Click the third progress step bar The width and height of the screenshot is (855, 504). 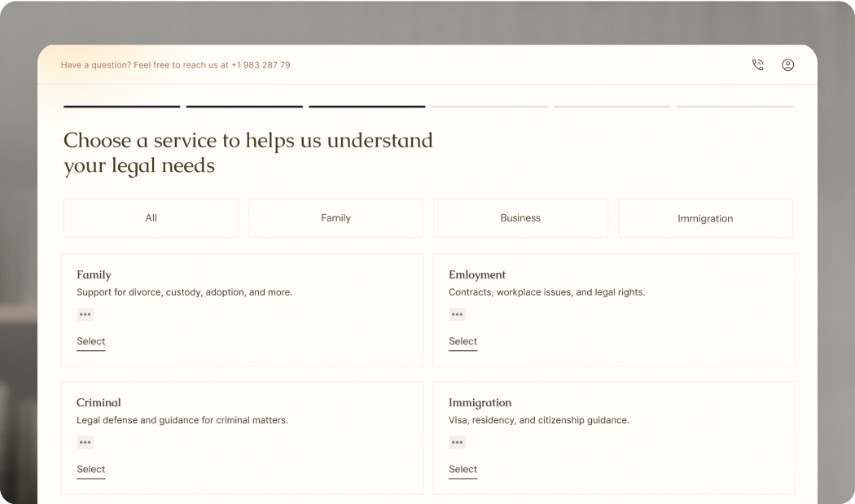(x=366, y=107)
